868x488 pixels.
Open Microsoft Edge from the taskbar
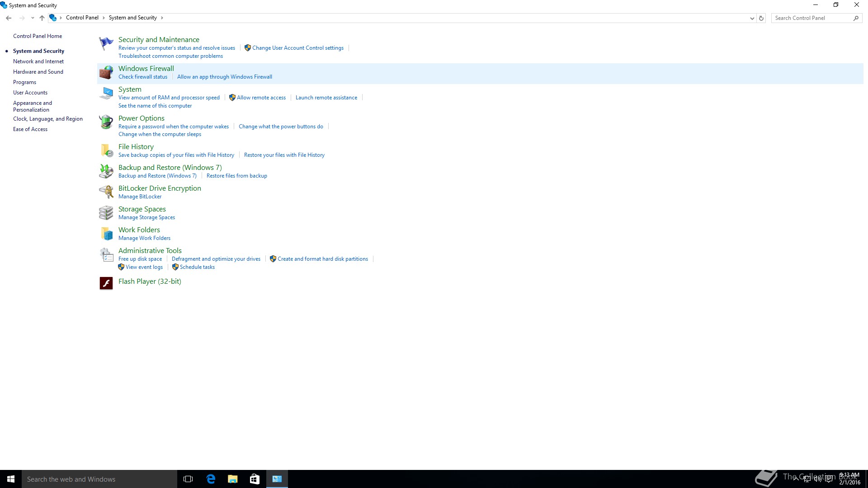point(211,479)
